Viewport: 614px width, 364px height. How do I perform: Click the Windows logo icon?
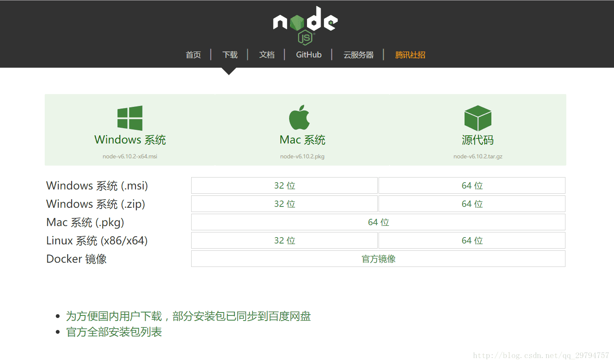tap(130, 118)
